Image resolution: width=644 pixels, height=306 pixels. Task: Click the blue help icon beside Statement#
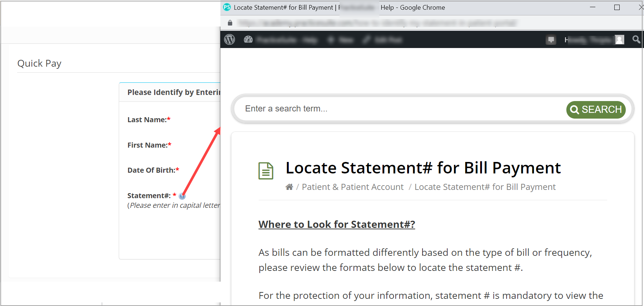182,196
